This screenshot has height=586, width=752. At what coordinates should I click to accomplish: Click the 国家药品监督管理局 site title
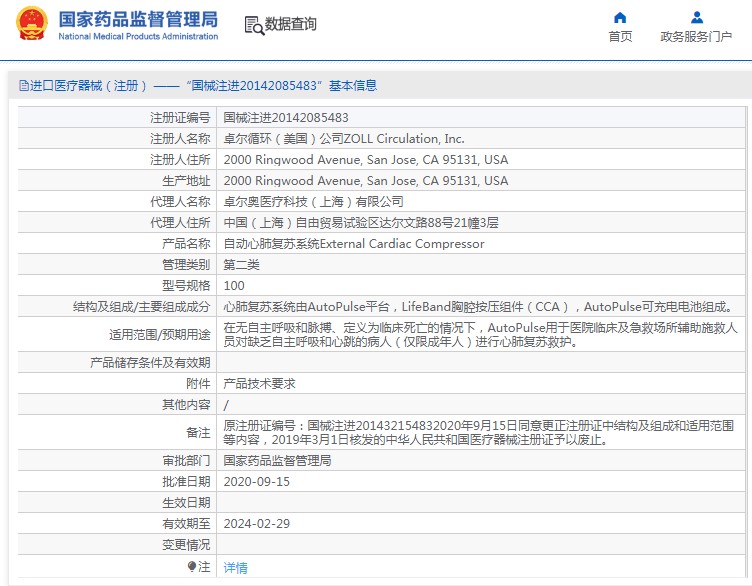[x=138, y=19]
